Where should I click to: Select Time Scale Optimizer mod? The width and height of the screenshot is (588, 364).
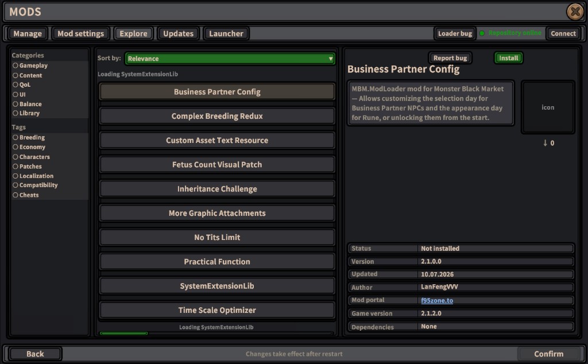point(217,310)
